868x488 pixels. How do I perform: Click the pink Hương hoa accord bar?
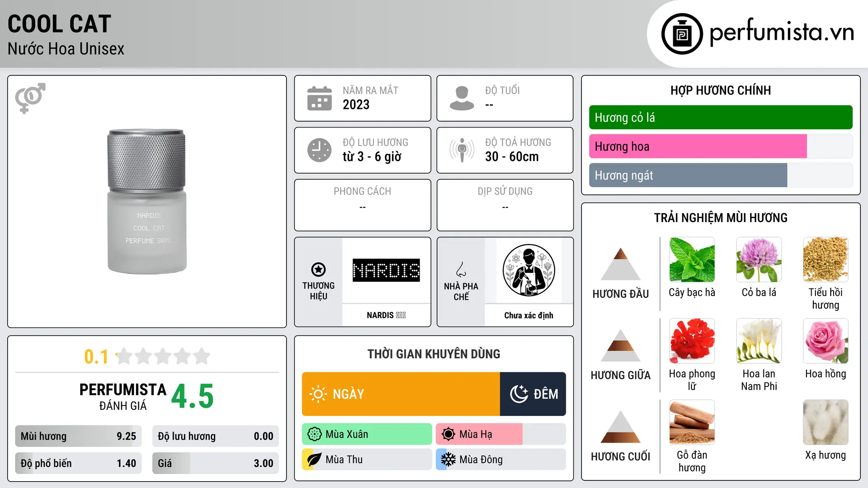[x=721, y=146]
